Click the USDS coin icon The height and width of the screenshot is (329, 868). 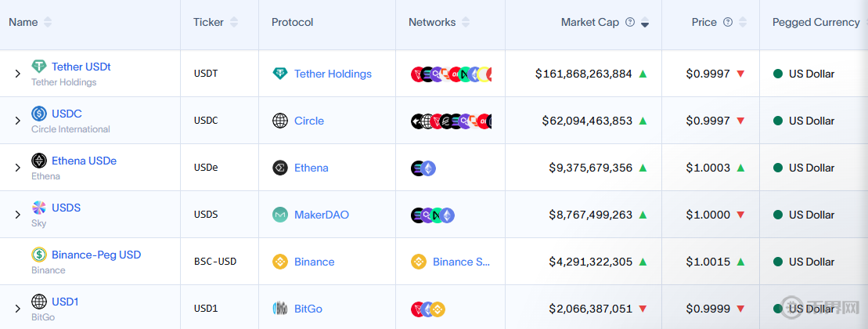click(39, 208)
